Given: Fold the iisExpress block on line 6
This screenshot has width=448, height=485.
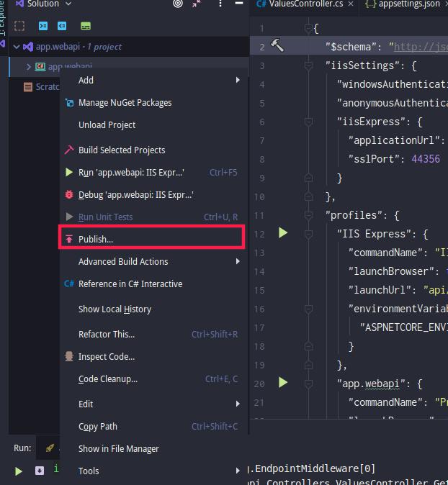Looking at the screenshot, I should [308, 122].
